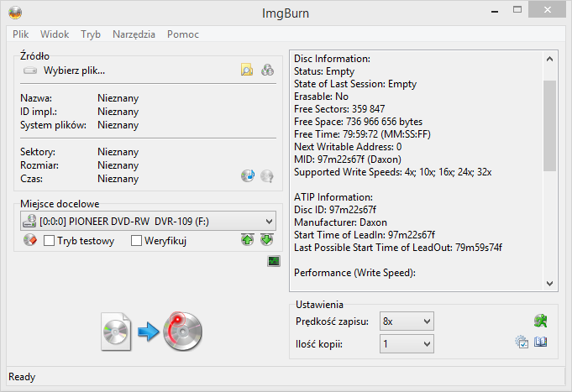Click the 'Erasable: No' line
Screen dimensions: 572x392
[x=321, y=97]
